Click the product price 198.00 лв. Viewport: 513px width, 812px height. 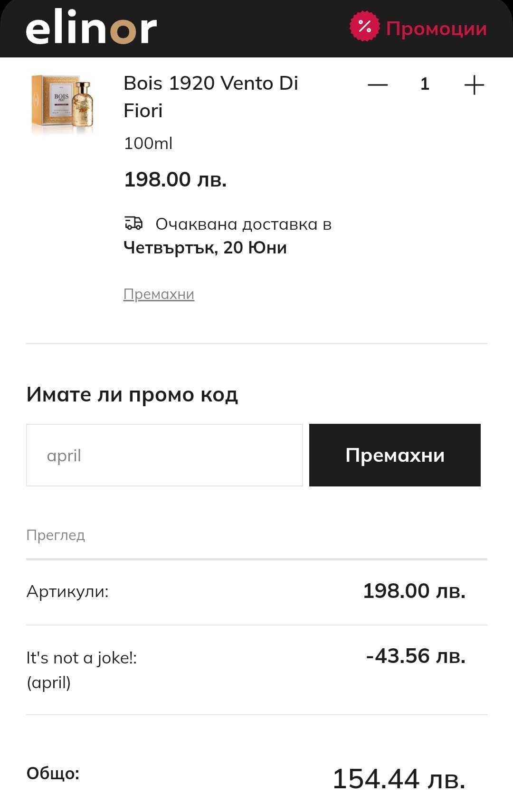tap(175, 179)
